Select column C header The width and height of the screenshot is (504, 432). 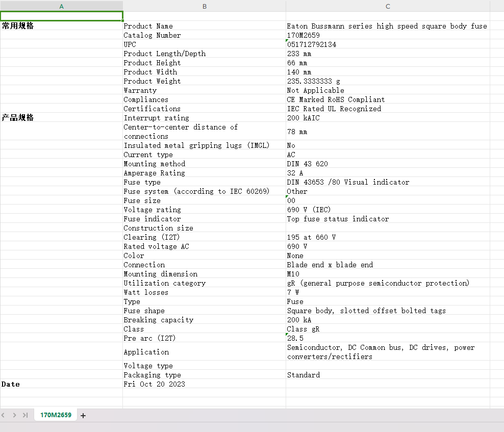[388, 7]
